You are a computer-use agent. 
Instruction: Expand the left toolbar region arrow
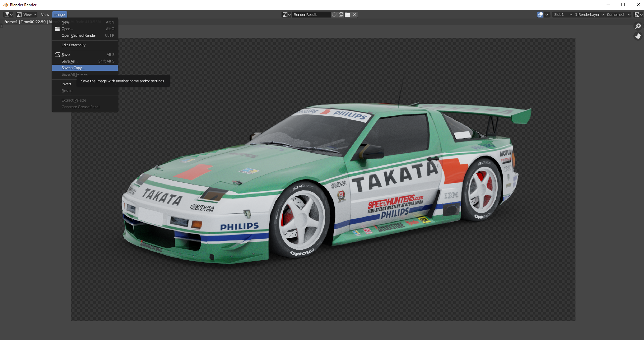1,25
